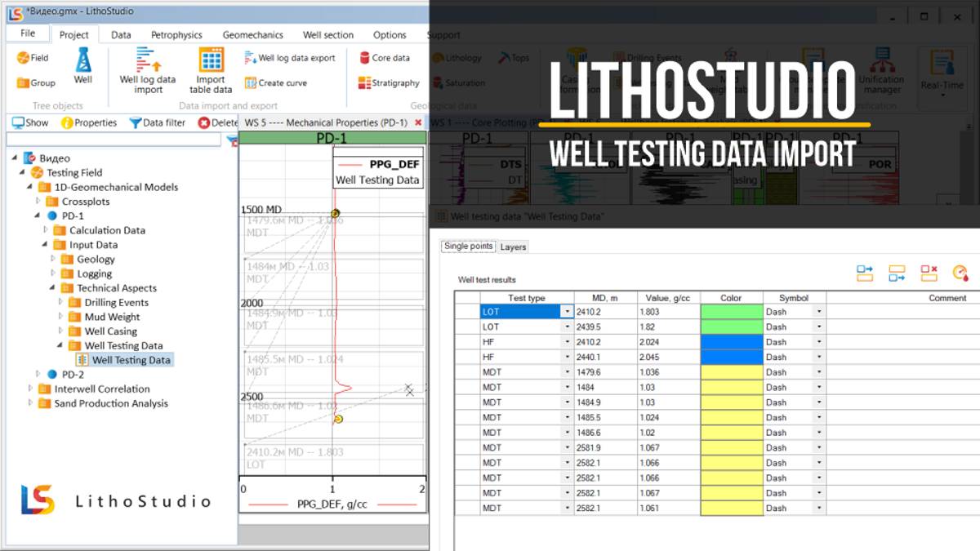The width and height of the screenshot is (980, 551).
Task: Open Well log data import
Action: pyautogui.click(x=148, y=70)
